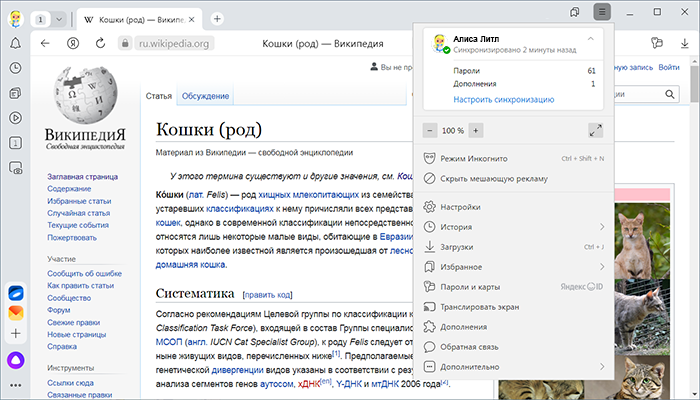Select Скрыть мешающую рекламу
Screen dimensions: 700x400
(x=513, y=179)
